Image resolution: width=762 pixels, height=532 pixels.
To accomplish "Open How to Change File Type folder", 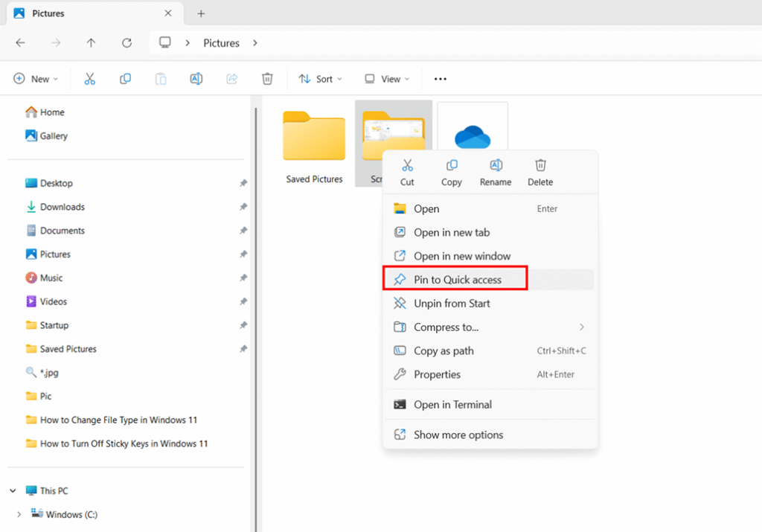I will [x=112, y=420].
